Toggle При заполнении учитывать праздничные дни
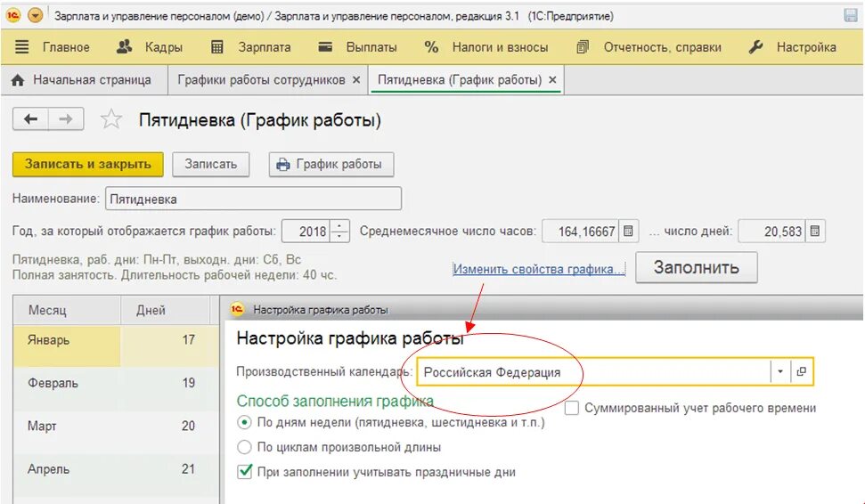The image size is (865, 504). (244, 472)
